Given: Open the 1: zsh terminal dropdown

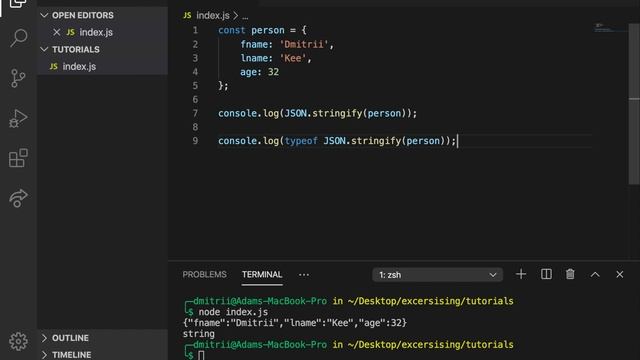Looking at the screenshot, I should pyautogui.click(x=437, y=275).
